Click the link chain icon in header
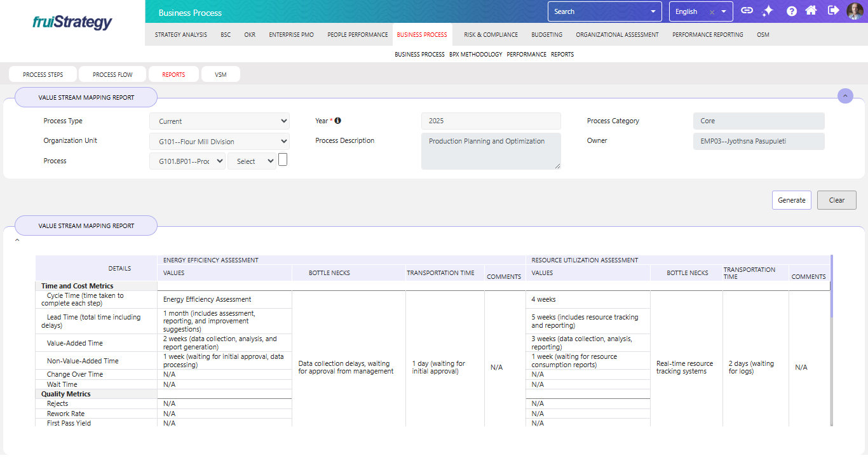 point(747,11)
